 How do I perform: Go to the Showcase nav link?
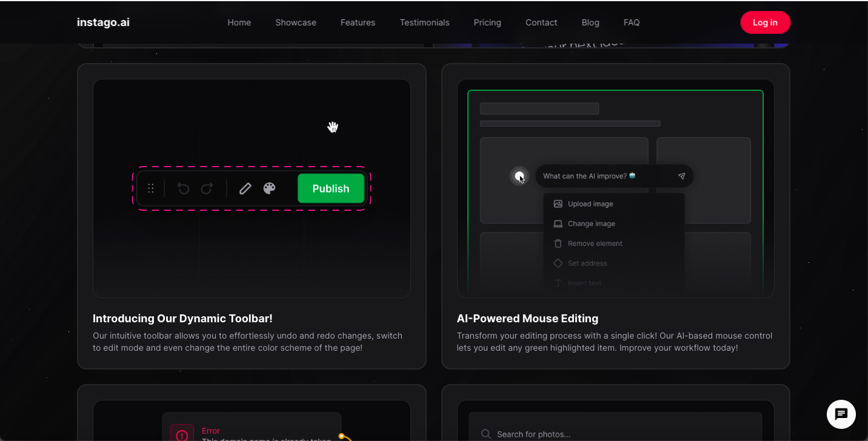[296, 22]
